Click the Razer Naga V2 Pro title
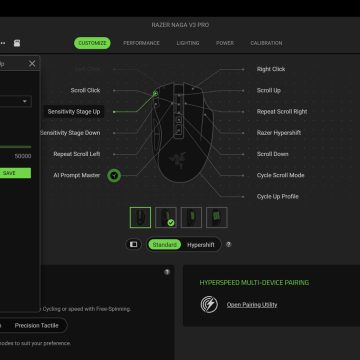 [x=180, y=25]
